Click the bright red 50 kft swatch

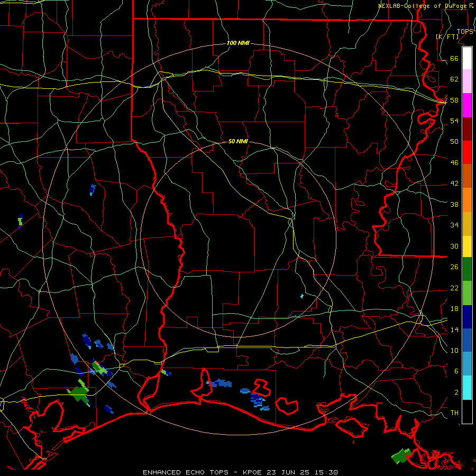point(467,152)
